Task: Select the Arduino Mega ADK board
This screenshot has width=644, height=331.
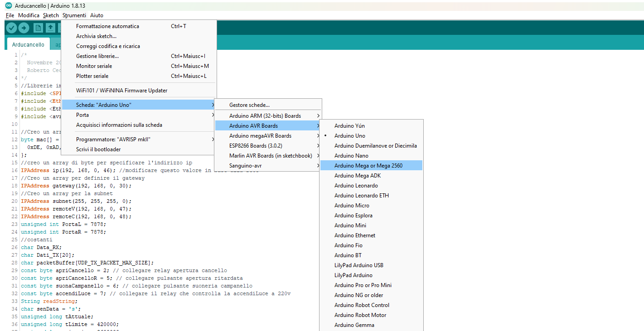Action: click(371, 176)
